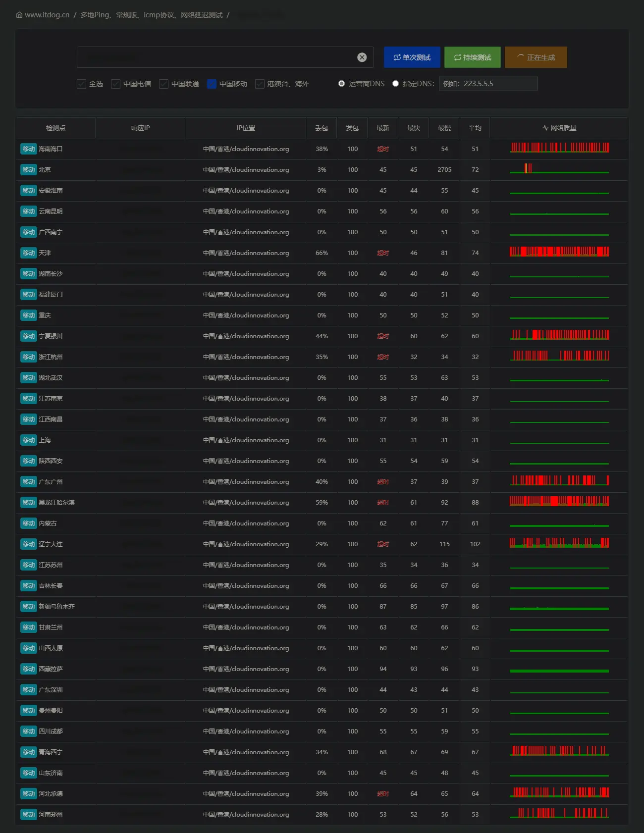Toggle the 港澳台、海外 checkbox
The height and width of the screenshot is (833, 644).
pyautogui.click(x=260, y=84)
